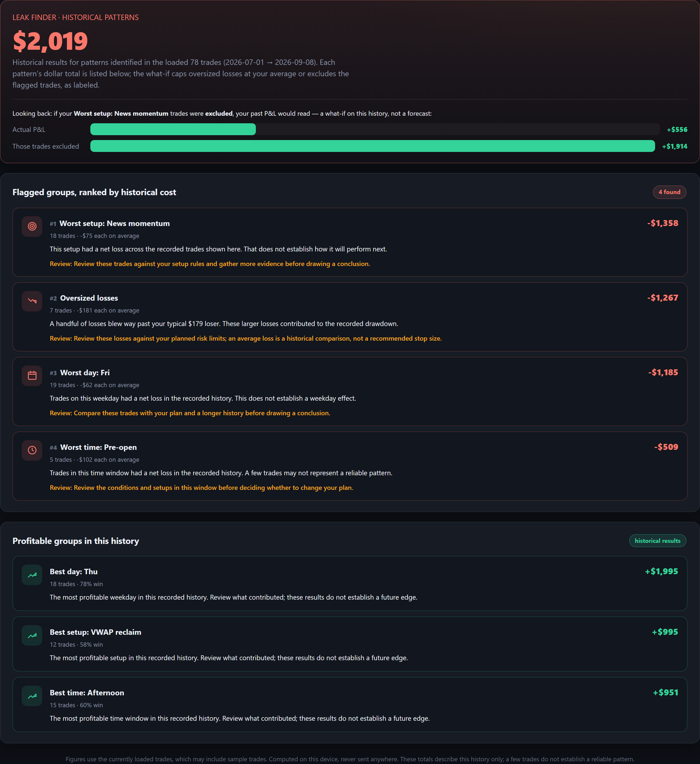The width and height of the screenshot is (700, 764).
Task: Click 'LEAK FINDER · HISTORICAL PATTERNS' header
Action: pos(75,17)
